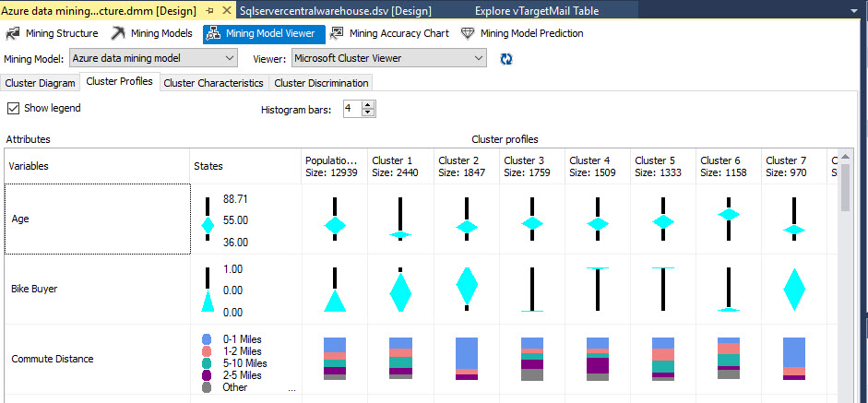
Task: Click Bike Buyer diamond for Cluster 2
Action: pyautogui.click(x=467, y=286)
